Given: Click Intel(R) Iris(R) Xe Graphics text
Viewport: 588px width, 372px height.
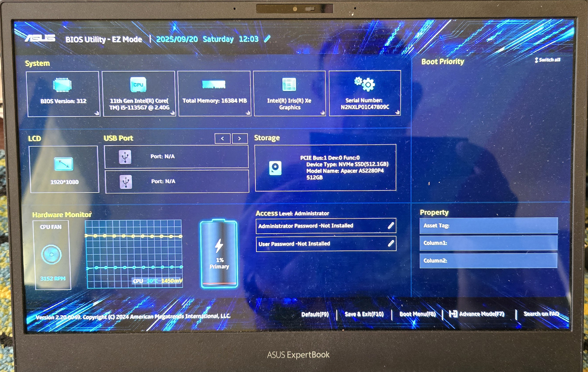Looking at the screenshot, I should pos(289,104).
